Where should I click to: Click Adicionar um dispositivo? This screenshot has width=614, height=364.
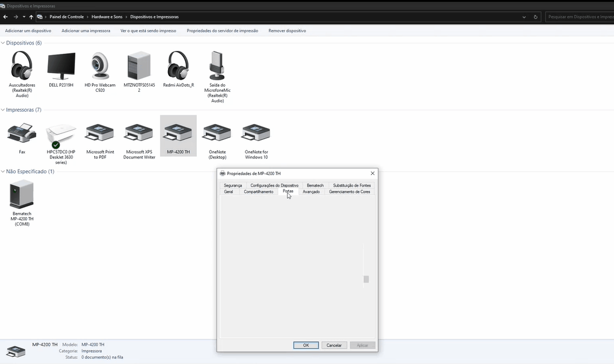(28, 30)
